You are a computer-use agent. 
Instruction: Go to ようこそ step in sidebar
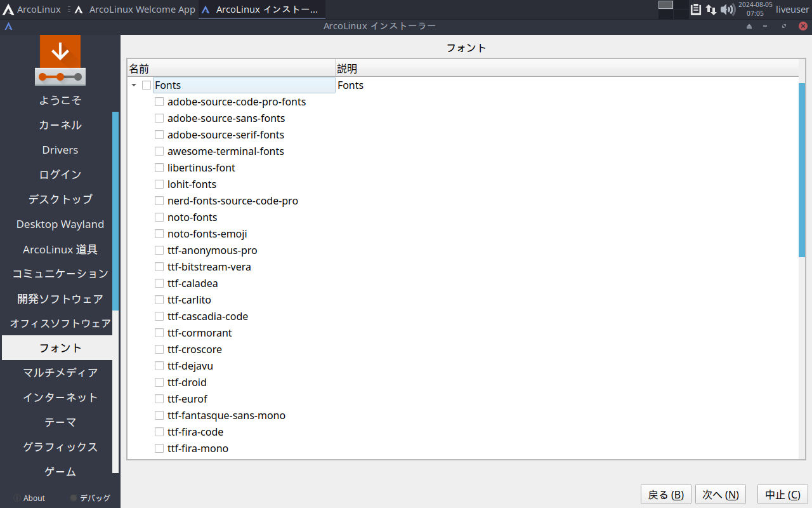click(60, 100)
